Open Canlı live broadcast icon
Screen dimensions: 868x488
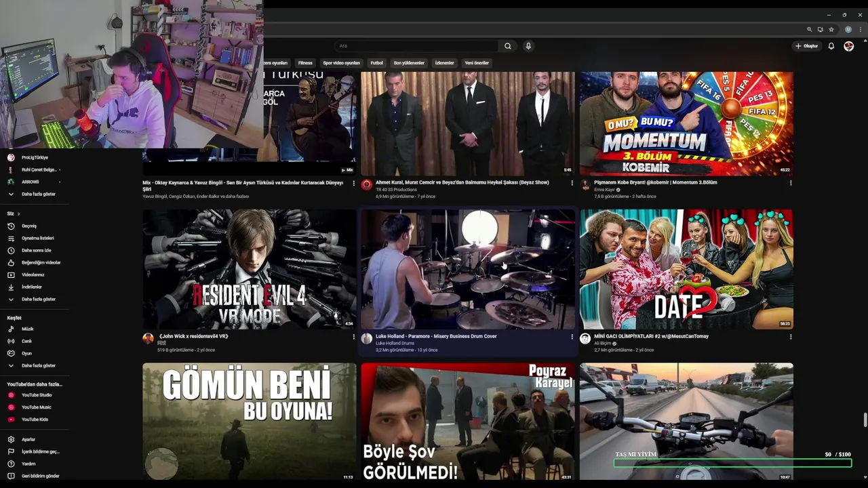click(11, 341)
